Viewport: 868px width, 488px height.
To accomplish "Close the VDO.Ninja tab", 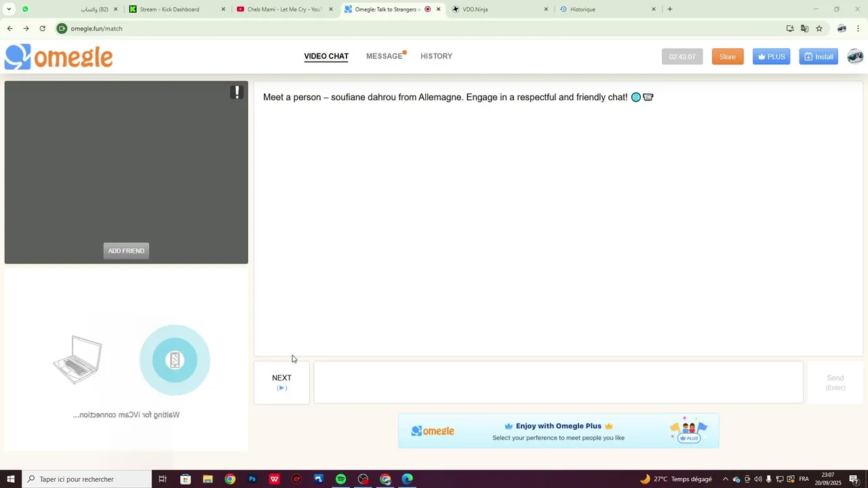I will 546,9.
